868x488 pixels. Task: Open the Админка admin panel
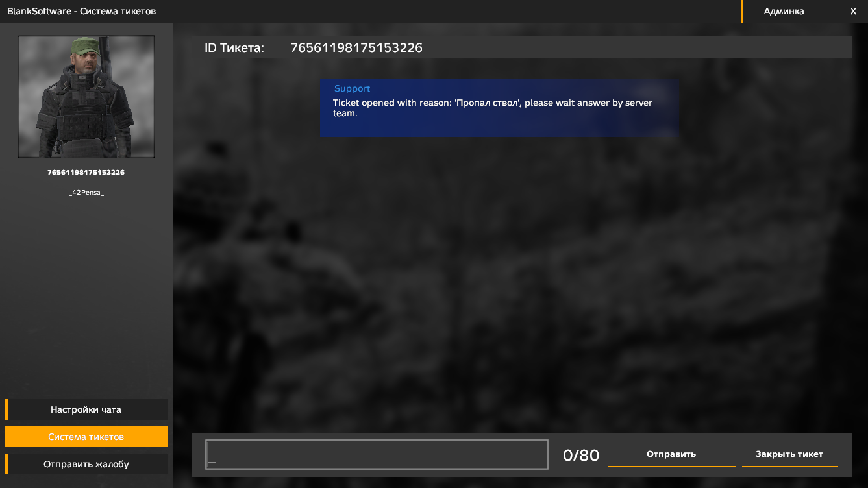click(x=784, y=11)
